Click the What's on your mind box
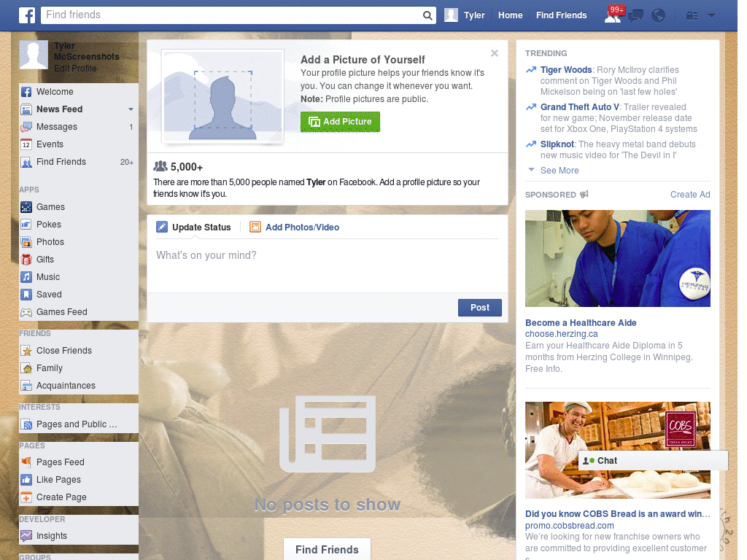Image resolution: width=747 pixels, height=560 pixels. tap(328, 264)
